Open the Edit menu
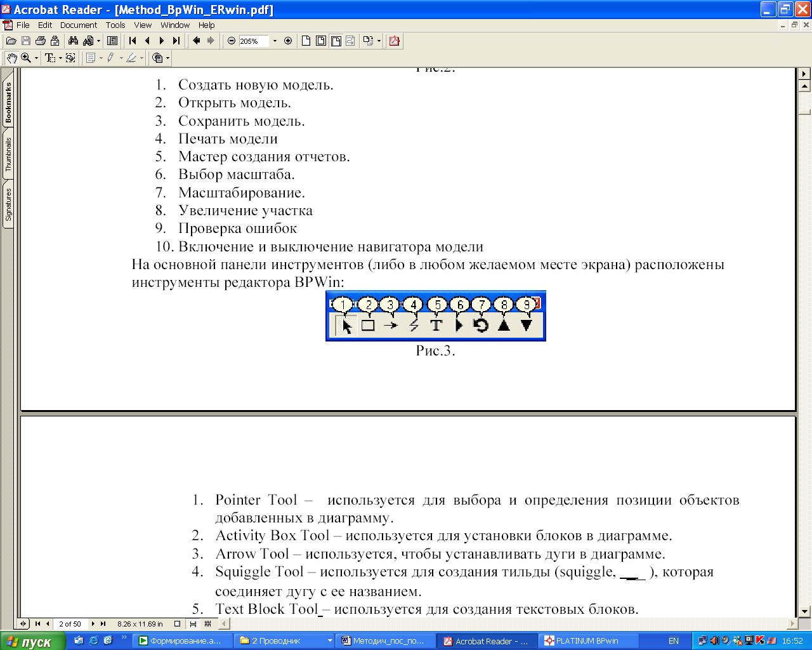The image size is (812, 650). click(x=45, y=25)
